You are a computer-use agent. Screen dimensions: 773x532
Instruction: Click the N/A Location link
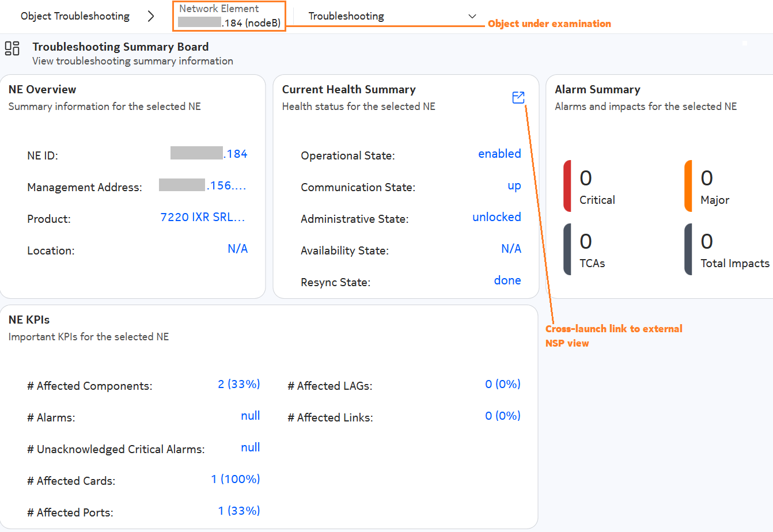pyautogui.click(x=237, y=248)
